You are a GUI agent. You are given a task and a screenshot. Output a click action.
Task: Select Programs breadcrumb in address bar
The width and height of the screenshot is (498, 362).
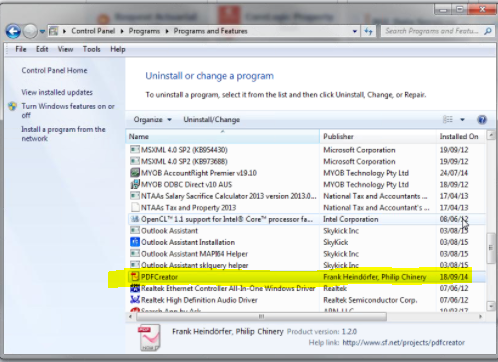click(x=144, y=31)
